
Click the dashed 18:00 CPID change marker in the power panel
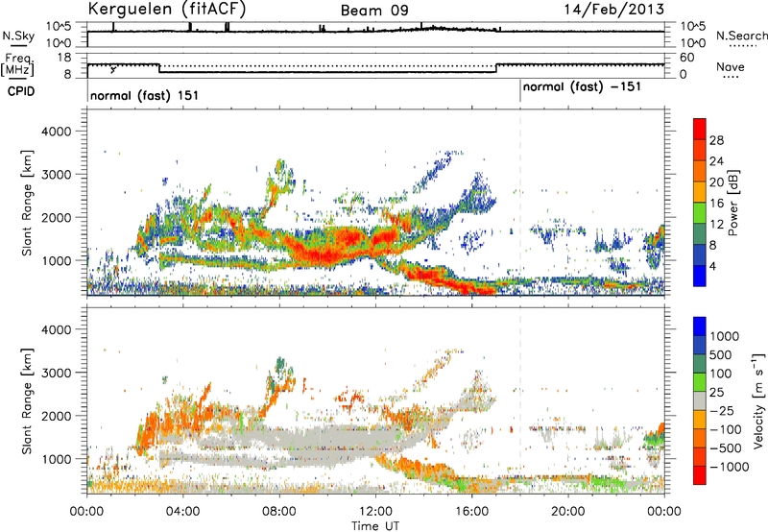[520, 202]
